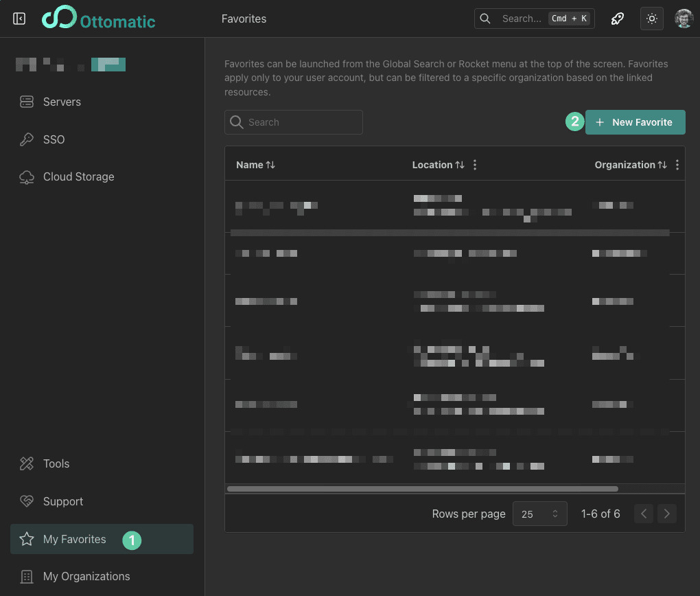Toggle the light/dark theme button
The image size is (700, 596).
point(652,19)
